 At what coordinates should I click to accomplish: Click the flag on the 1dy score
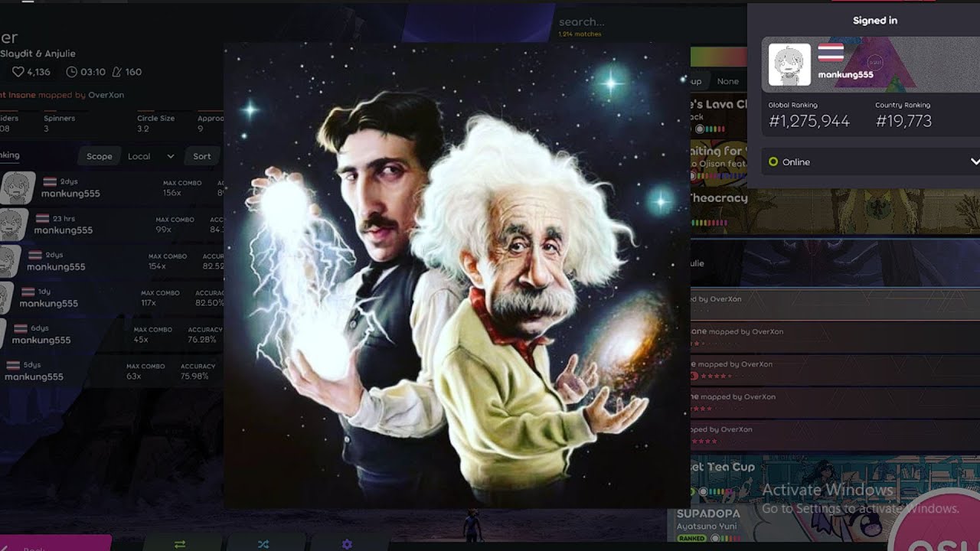[27, 292]
